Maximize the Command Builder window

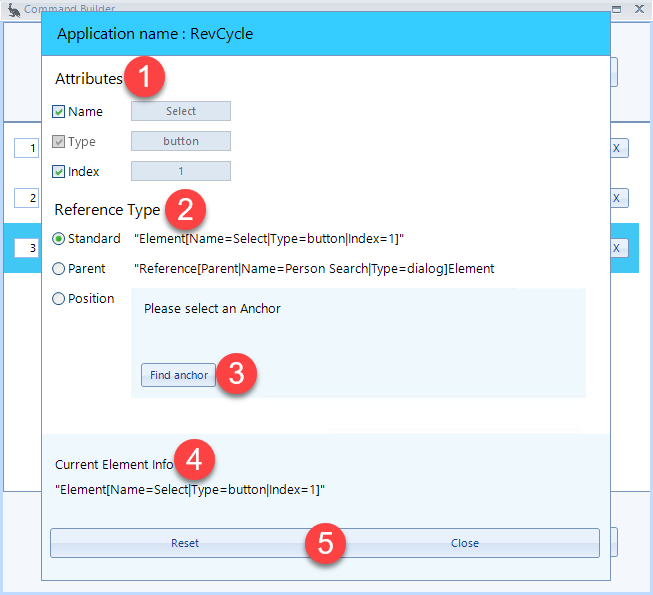click(616, 9)
